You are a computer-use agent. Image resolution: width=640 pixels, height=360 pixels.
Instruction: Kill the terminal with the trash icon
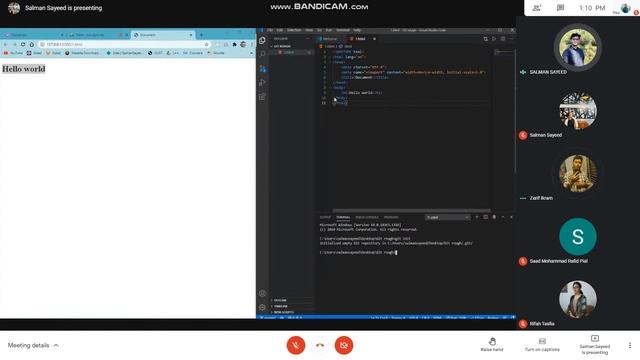click(494, 217)
